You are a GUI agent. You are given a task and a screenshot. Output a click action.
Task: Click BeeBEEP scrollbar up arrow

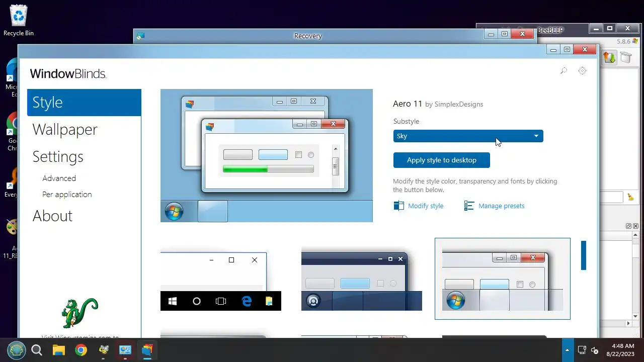[635, 236]
